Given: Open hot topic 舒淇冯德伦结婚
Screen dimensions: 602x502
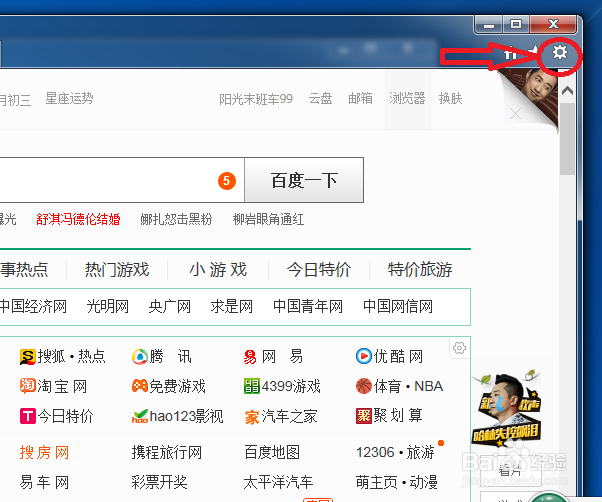Looking at the screenshot, I should click(x=78, y=219).
